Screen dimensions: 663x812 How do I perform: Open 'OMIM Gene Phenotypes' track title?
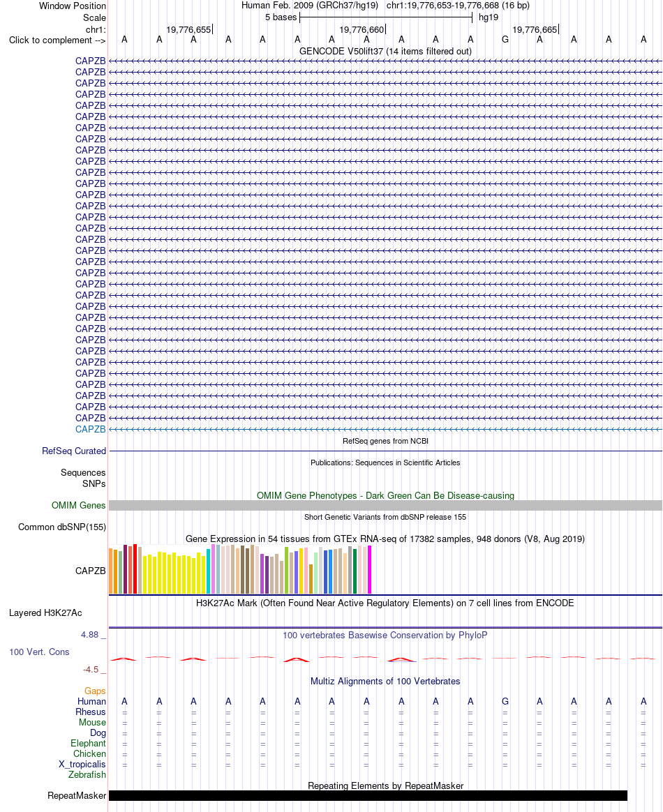[385, 495]
